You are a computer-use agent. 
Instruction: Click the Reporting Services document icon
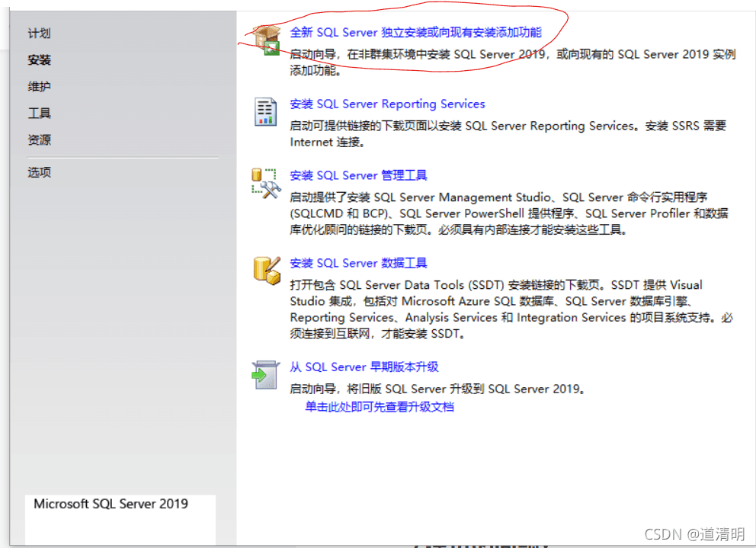click(x=266, y=111)
